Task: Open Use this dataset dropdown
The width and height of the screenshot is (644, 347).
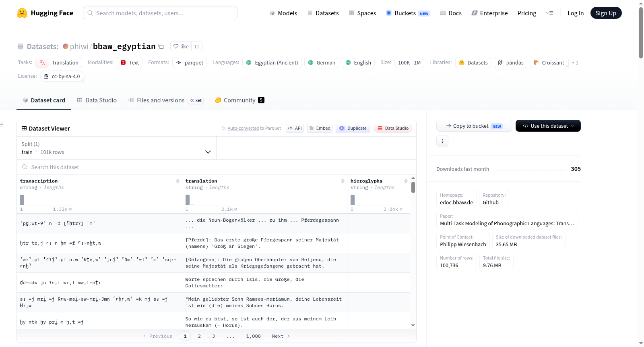Action: pos(548,126)
